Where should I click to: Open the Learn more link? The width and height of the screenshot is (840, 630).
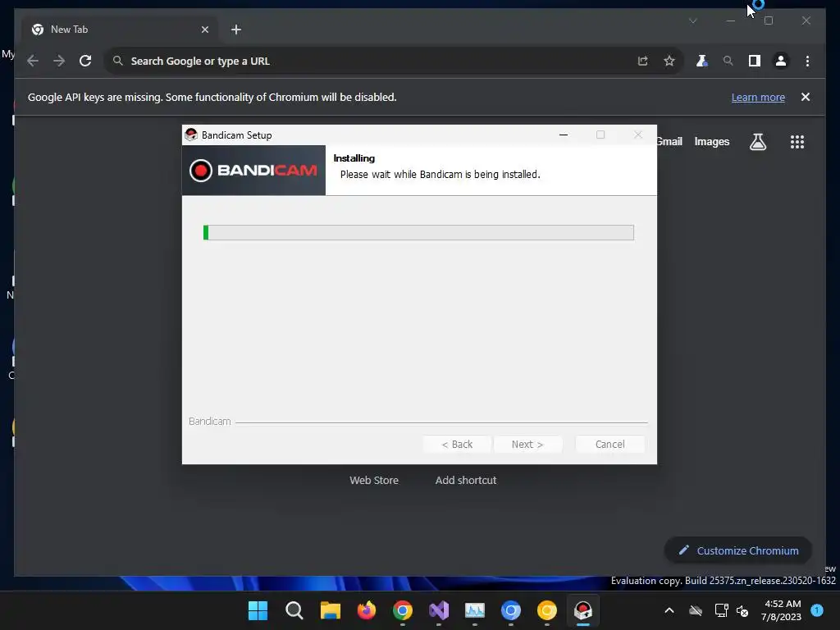click(x=758, y=97)
